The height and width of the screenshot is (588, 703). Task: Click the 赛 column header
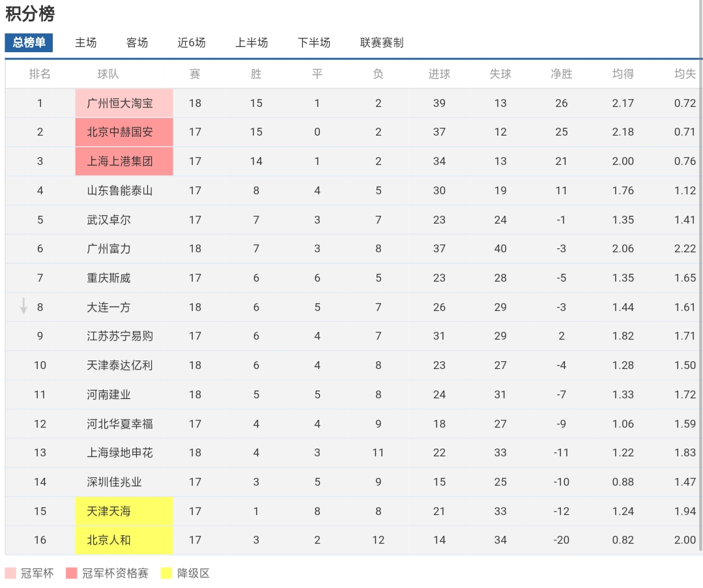click(x=195, y=74)
